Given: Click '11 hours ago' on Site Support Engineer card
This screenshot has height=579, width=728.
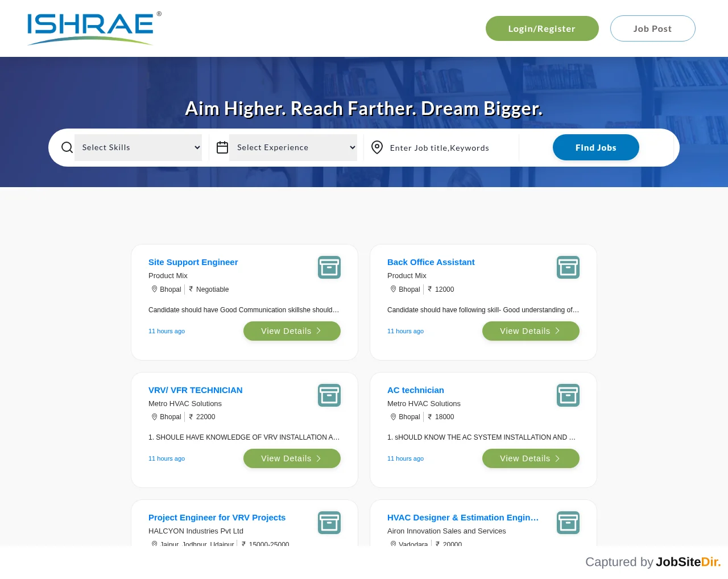Looking at the screenshot, I should coord(167,331).
